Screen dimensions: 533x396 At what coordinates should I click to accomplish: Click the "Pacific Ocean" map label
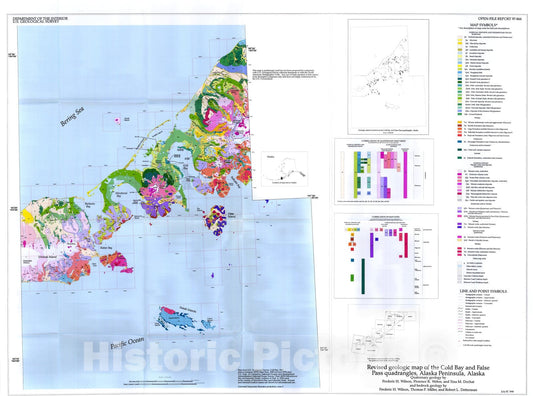tap(127, 343)
